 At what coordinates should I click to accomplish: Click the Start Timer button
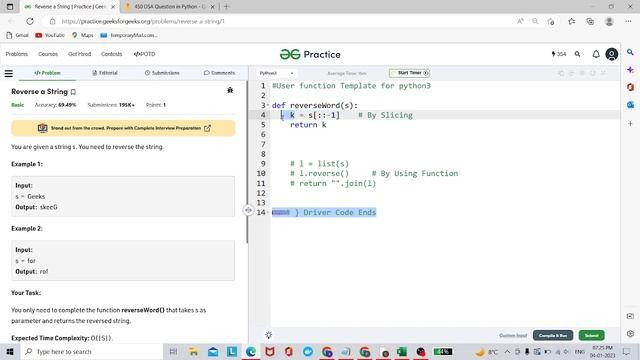409,73
